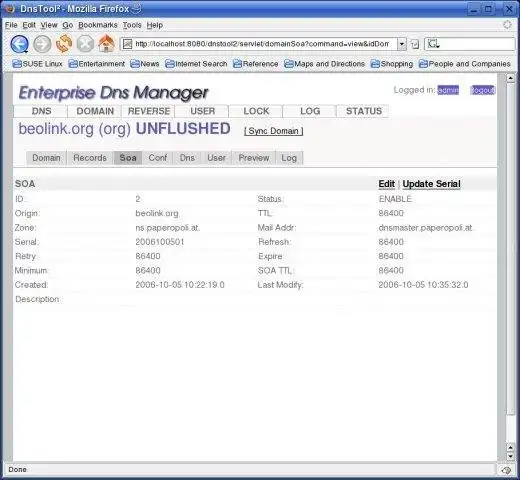This screenshot has width=520, height=480.
Task: Click the Done status bar text
Action: coord(17,470)
